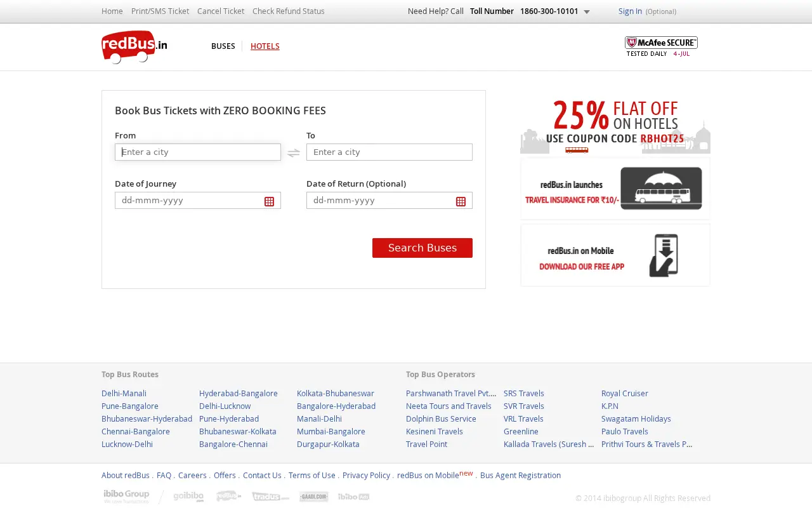Screen dimensions: 812x508
Task: Open the Lucknow-Delhi route link
Action: [127, 444]
